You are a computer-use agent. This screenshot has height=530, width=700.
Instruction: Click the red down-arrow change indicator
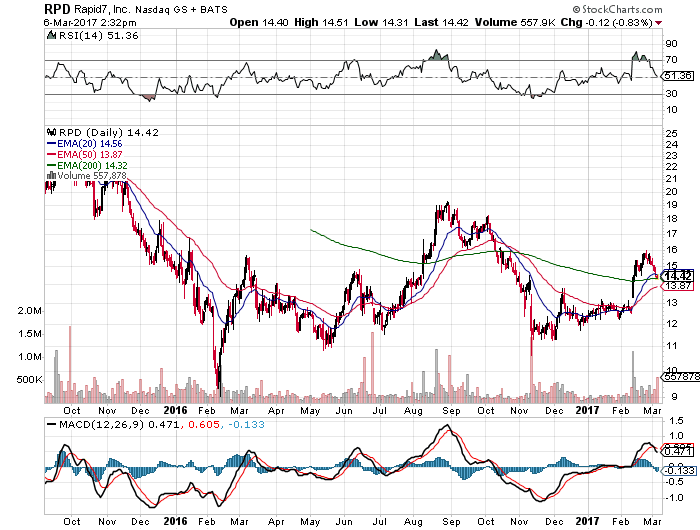click(x=658, y=23)
